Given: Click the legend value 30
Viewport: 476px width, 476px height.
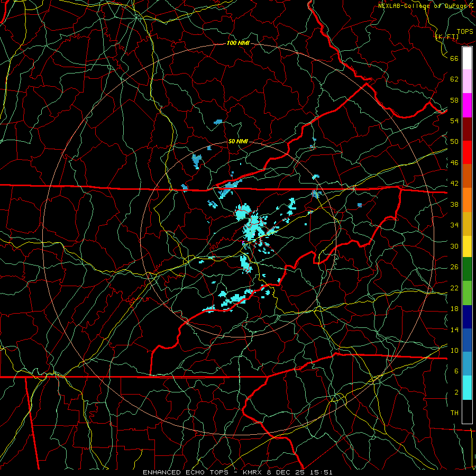Looking at the screenshot, I should pyautogui.click(x=454, y=246).
